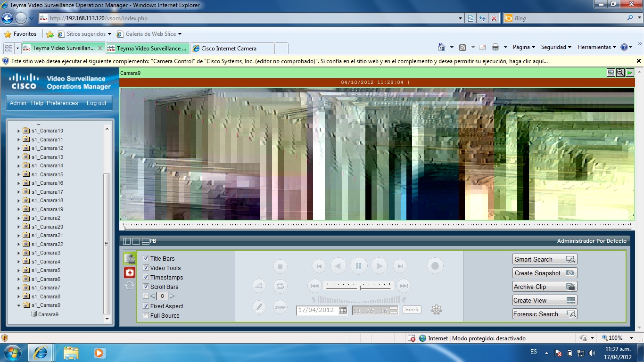Jump to end with the fast-forward-to-end button

click(x=404, y=286)
